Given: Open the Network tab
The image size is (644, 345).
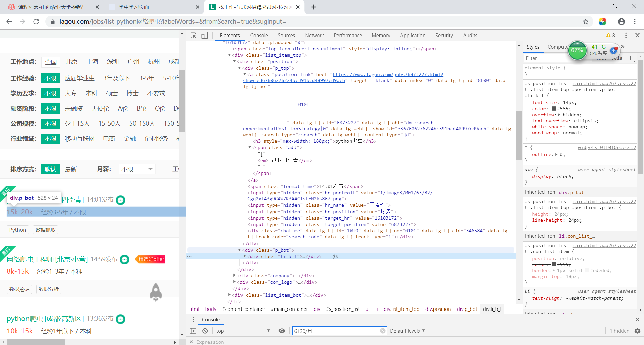Looking at the screenshot, I should 314,36.
